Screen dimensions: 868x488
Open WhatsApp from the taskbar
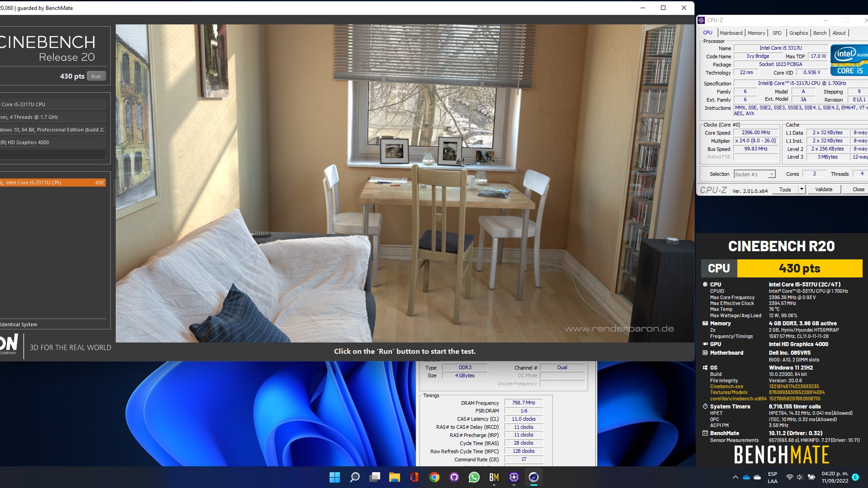click(x=474, y=477)
